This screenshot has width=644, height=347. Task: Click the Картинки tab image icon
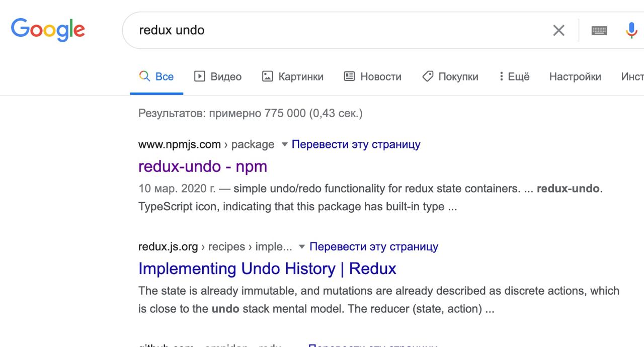click(268, 76)
